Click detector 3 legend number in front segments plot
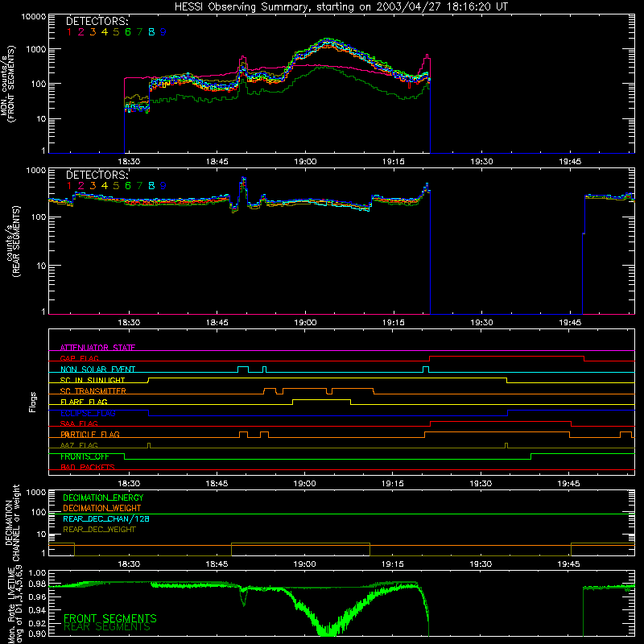Image resolution: width=644 pixels, height=644 pixels. [93, 32]
